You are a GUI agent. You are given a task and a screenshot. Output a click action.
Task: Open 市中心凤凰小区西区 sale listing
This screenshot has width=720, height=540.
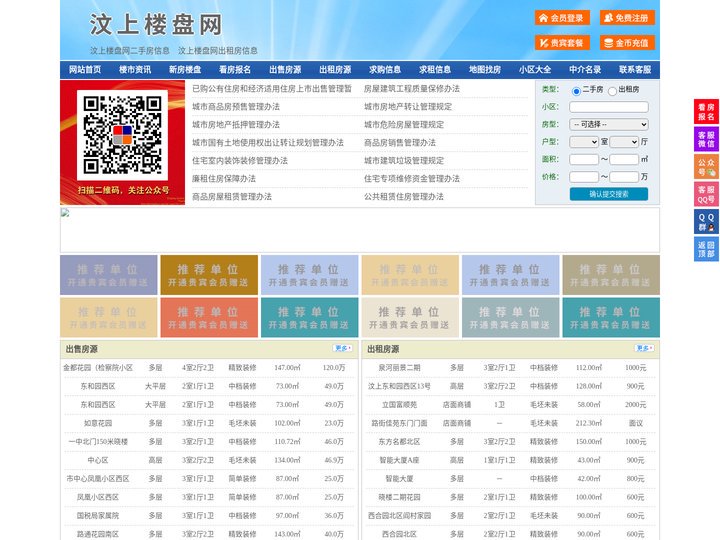click(98, 478)
